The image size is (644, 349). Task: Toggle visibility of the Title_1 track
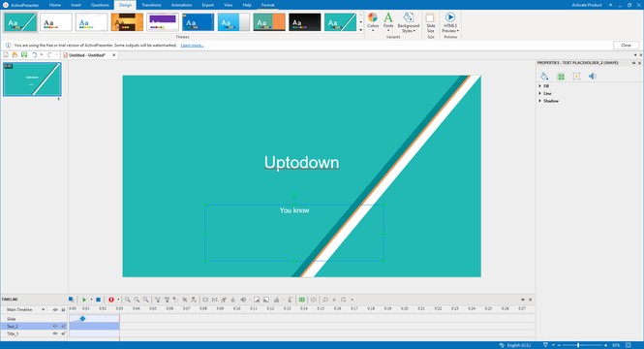pos(55,333)
